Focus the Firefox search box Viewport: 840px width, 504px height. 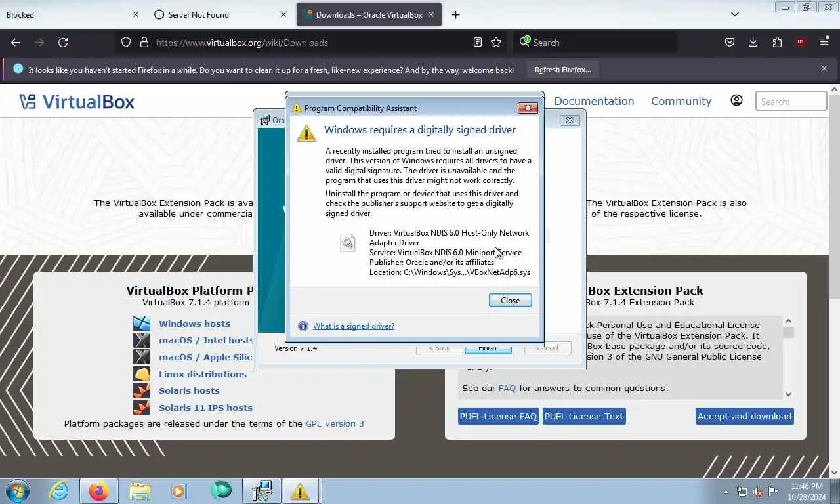[595, 42]
